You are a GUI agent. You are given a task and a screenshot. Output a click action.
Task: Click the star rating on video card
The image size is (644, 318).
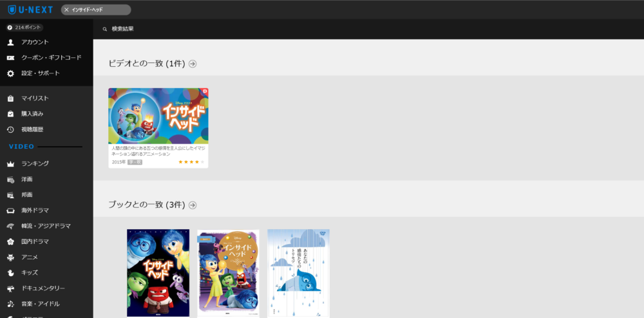coord(191,162)
